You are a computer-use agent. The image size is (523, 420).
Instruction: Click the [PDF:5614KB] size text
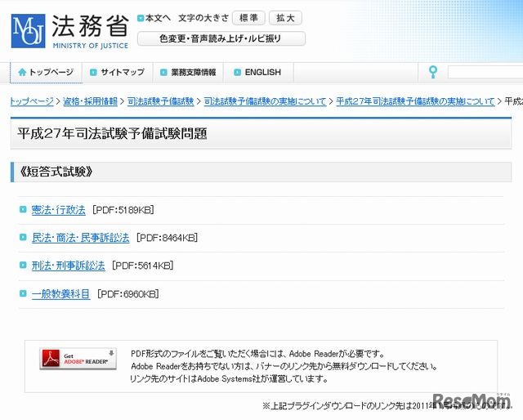tap(142, 266)
